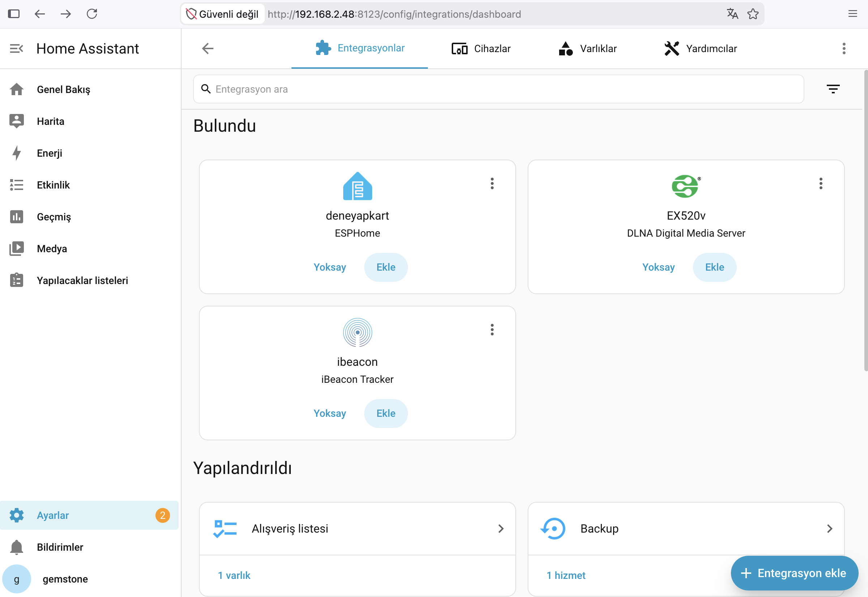Open the Medya play icon
The image size is (868, 597).
click(16, 248)
